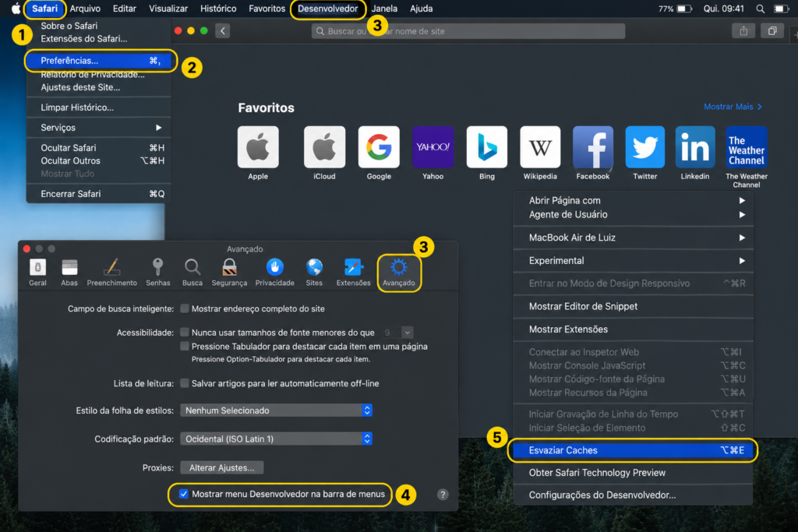Image resolution: width=798 pixels, height=532 pixels.
Task: Select the Extensões preferences icon
Action: [353, 272]
